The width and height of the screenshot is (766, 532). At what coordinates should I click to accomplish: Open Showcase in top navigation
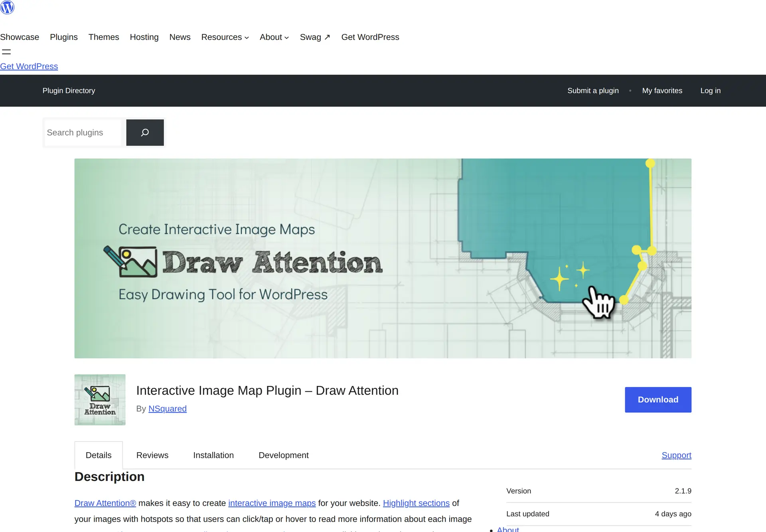click(20, 37)
